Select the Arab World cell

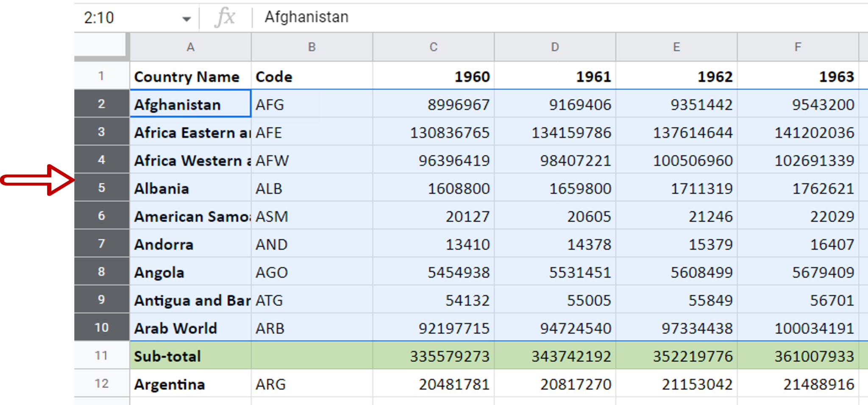pyautogui.click(x=190, y=328)
